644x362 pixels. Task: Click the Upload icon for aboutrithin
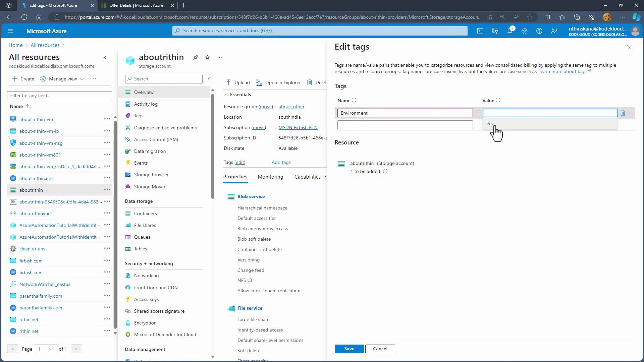(237, 82)
